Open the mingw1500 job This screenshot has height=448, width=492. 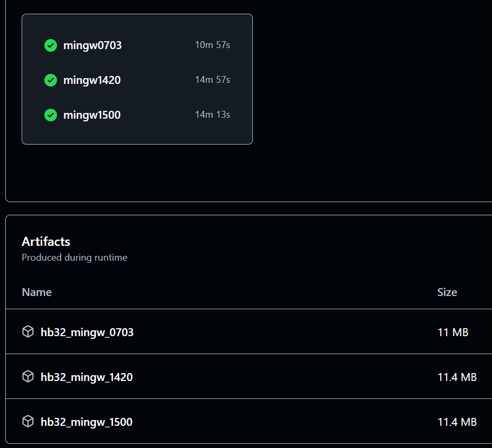(x=92, y=115)
